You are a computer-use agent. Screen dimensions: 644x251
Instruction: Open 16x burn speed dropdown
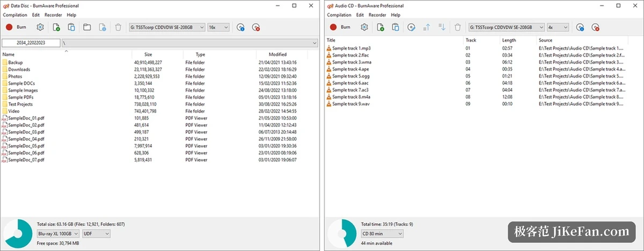(x=218, y=27)
